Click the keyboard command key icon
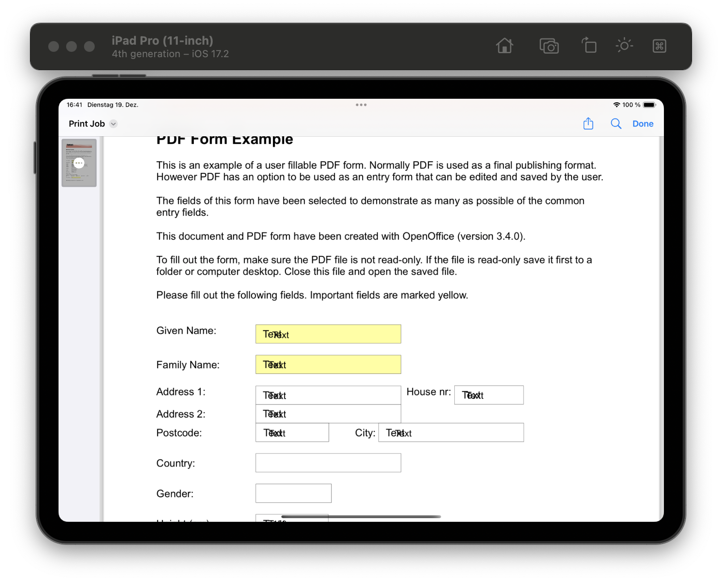The height and width of the screenshot is (588, 722). 659,46
